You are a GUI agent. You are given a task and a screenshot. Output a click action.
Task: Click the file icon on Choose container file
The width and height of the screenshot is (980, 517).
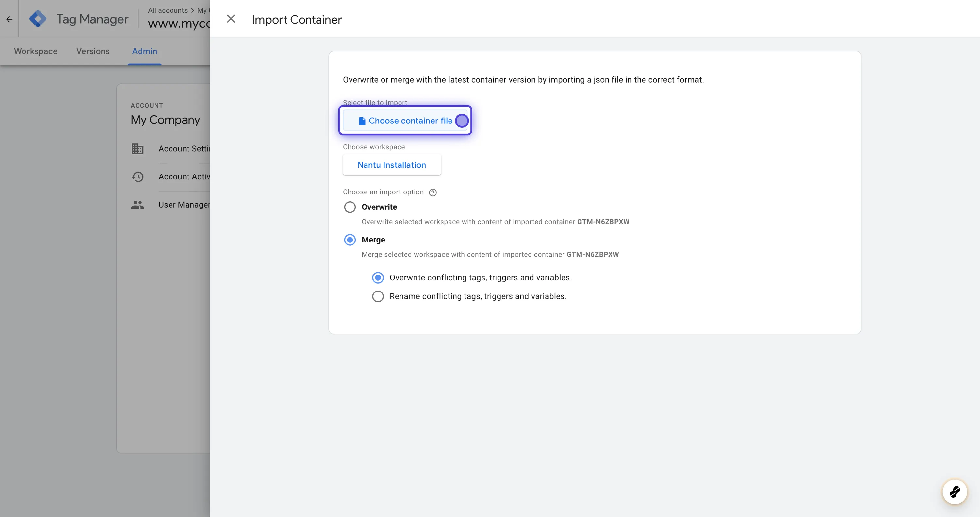[x=362, y=121]
